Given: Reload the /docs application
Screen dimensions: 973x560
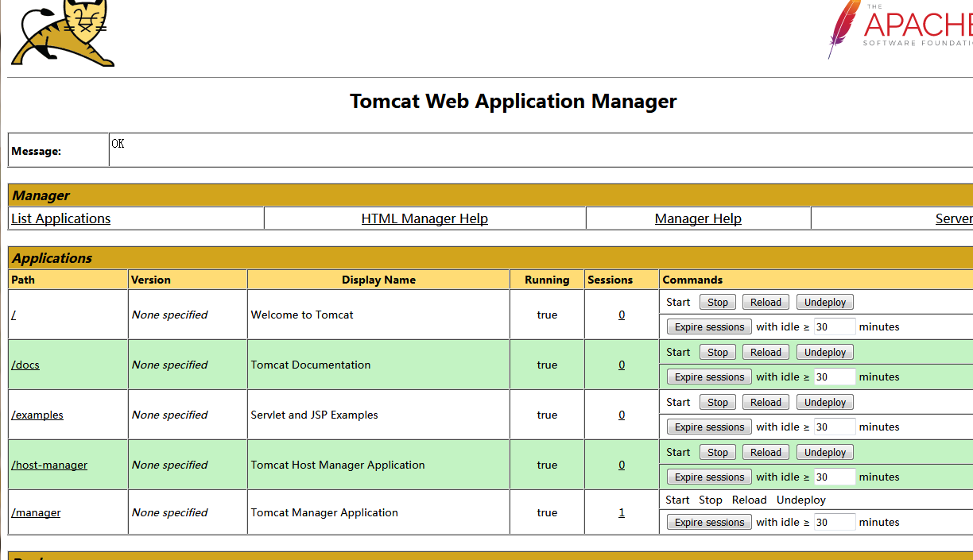Looking at the screenshot, I should coord(766,352).
